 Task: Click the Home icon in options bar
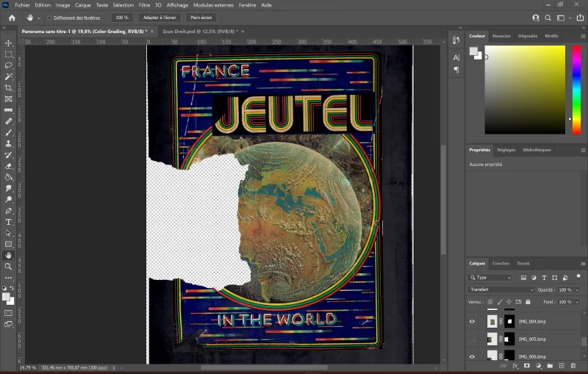(x=12, y=17)
